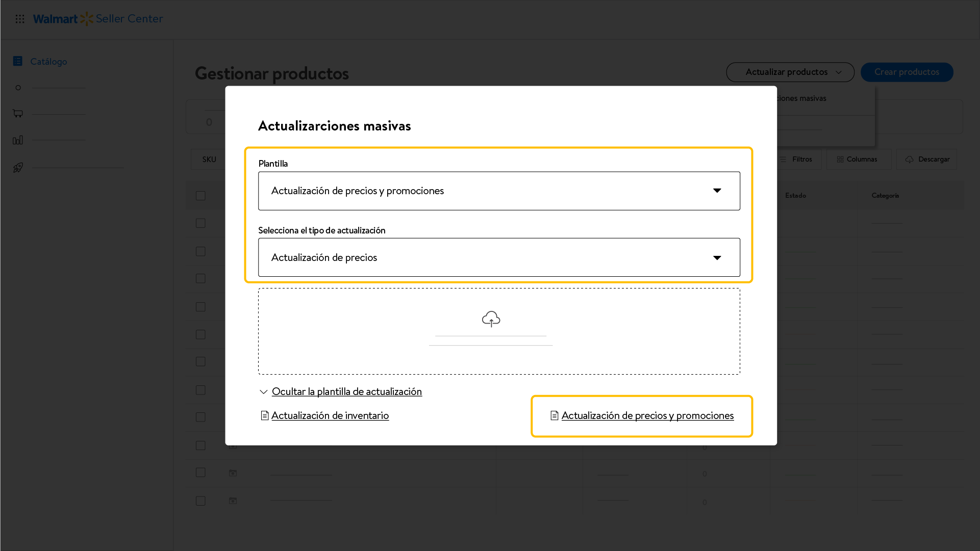Select the Catálogo menu item
980x551 pixels.
point(48,61)
